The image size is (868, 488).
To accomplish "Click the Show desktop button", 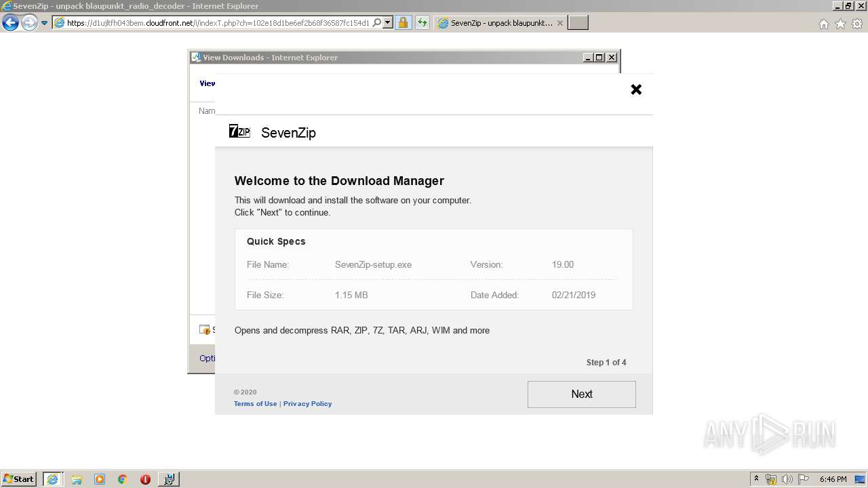I will [861, 479].
